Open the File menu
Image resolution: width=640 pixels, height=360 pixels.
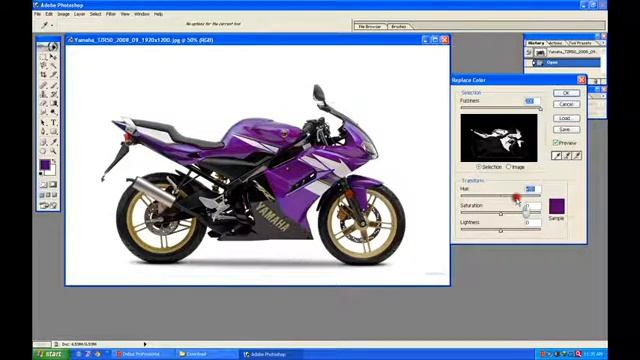[x=38, y=14]
